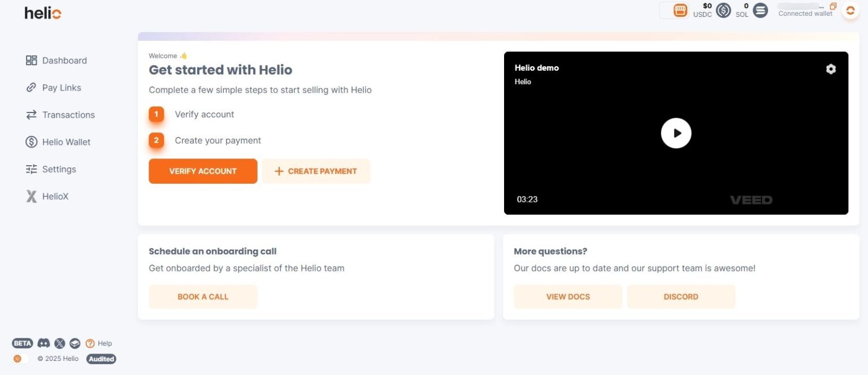Click the Audited badge at the bottom
The width and height of the screenshot is (868, 375).
click(101, 359)
